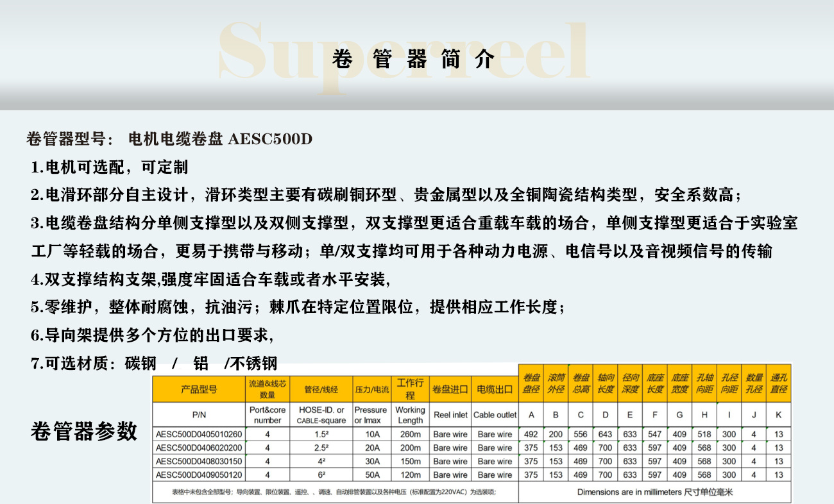The image size is (834, 504).
Task: Click the 轴向长度 dimension header
Action: pyautogui.click(x=605, y=383)
